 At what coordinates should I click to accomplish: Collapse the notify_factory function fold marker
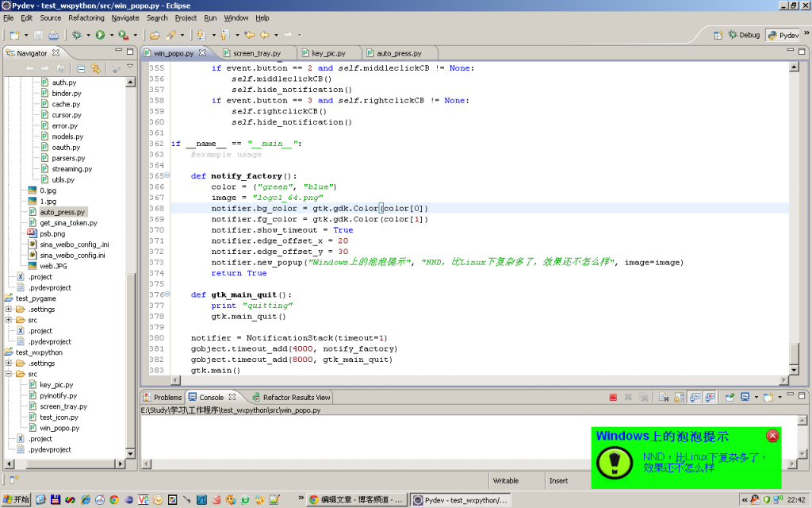pos(167,175)
